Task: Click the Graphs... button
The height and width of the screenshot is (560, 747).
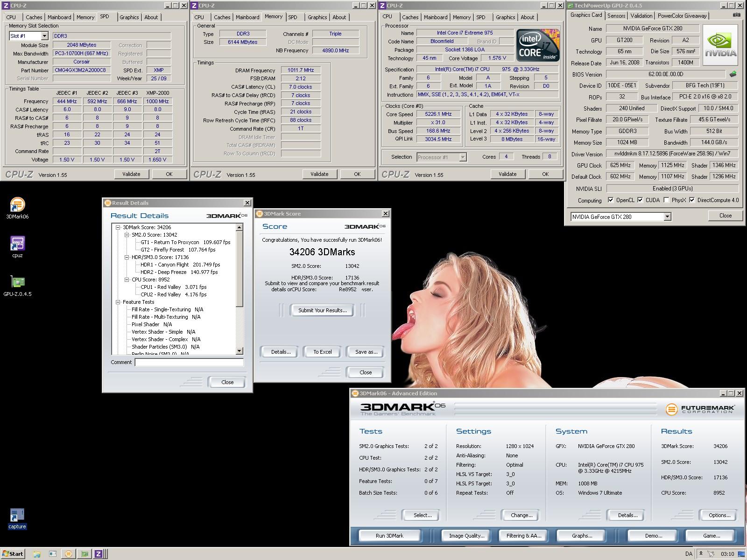Action: click(x=582, y=536)
